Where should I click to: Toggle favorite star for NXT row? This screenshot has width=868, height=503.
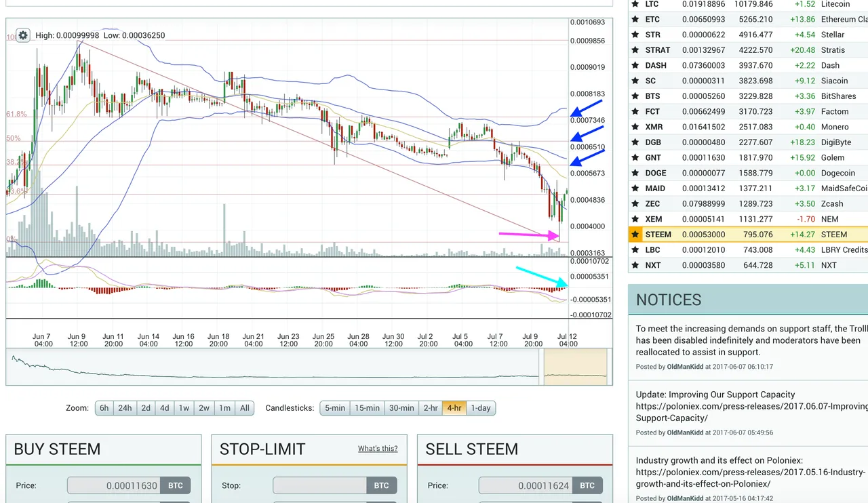[635, 265]
